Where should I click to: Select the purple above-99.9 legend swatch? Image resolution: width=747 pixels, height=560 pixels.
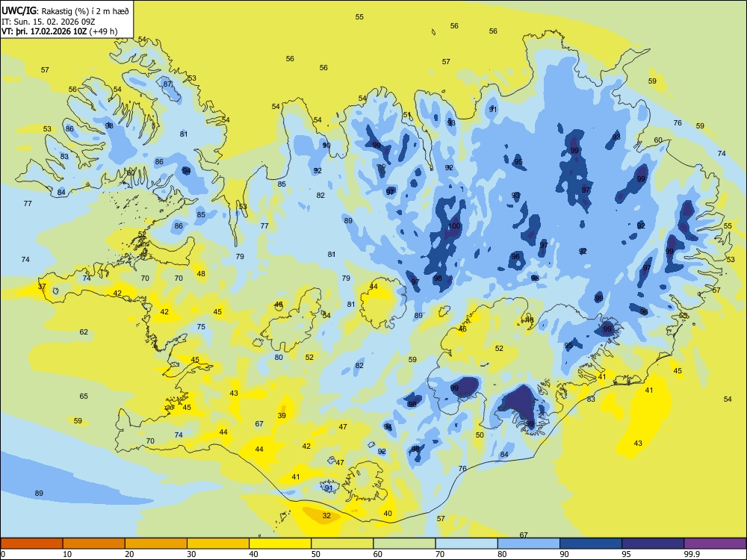pyautogui.click(x=715, y=544)
